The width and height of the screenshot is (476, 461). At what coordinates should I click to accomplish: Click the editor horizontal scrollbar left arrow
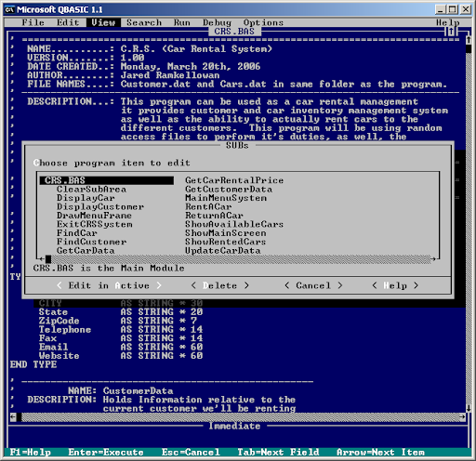[x=13, y=417]
